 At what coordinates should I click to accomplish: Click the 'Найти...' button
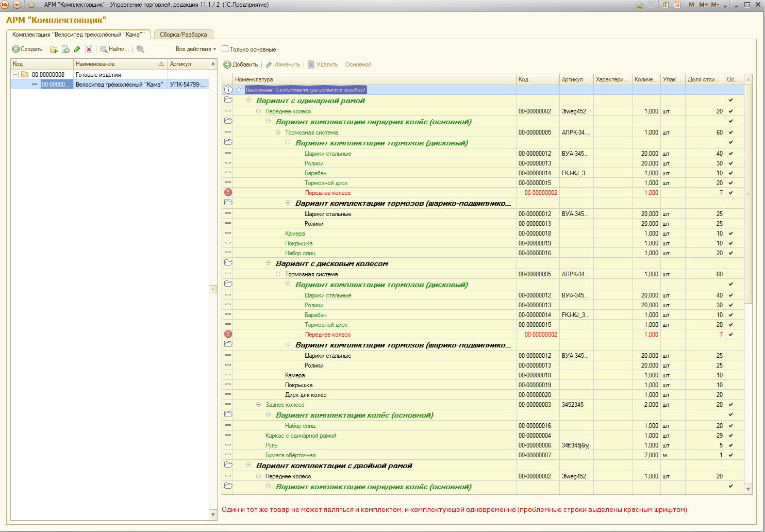[x=114, y=49]
